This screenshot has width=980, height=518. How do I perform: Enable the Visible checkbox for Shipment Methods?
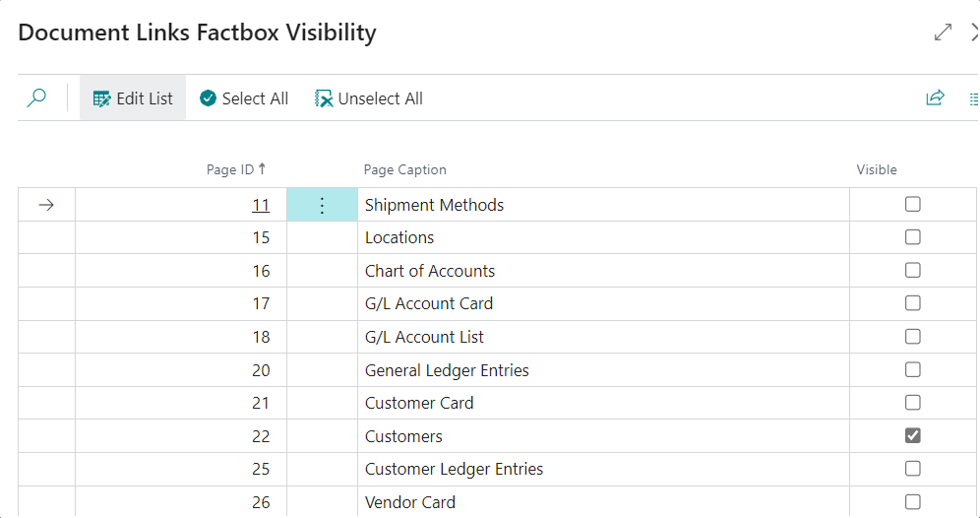tap(913, 205)
